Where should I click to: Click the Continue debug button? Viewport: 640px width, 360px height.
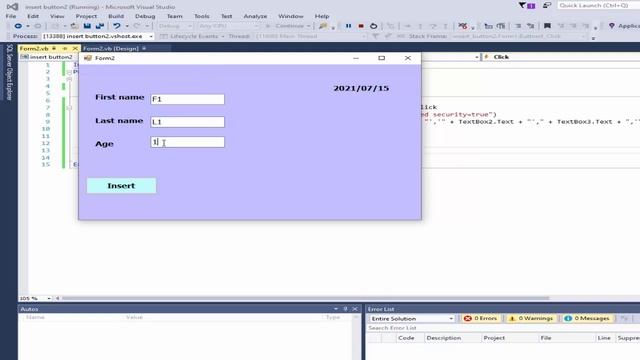(288, 26)
